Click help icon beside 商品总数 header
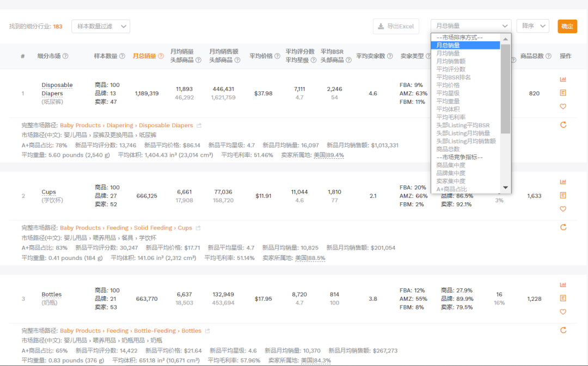This screenshot has height=366, width=588. click(548, 56)
